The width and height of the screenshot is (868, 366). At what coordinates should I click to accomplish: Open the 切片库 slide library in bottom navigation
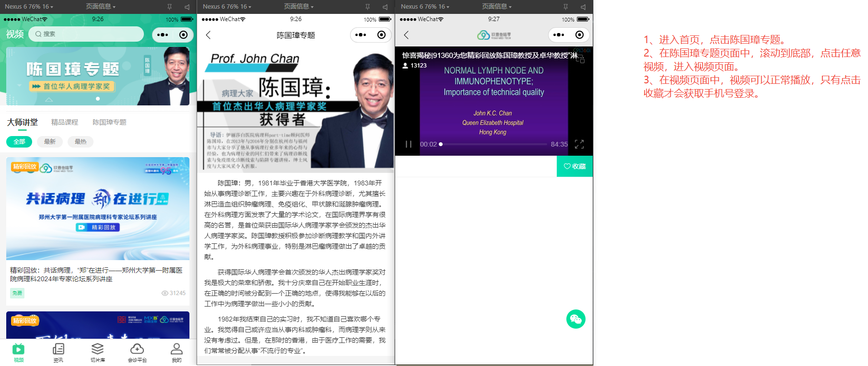click(97, 353)
